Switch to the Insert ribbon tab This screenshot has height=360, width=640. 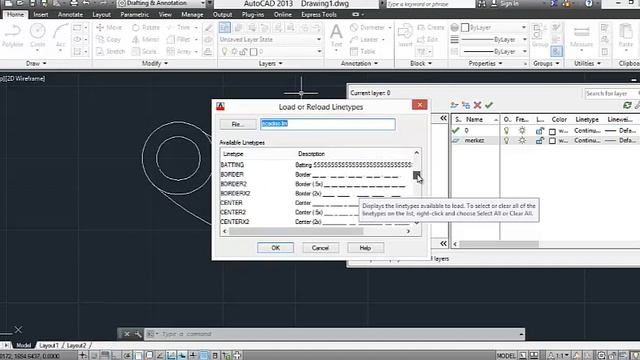[41, 14]
